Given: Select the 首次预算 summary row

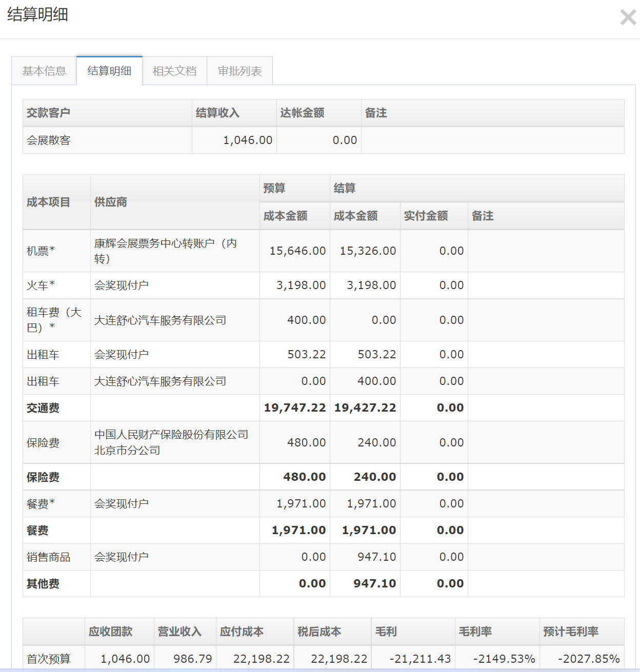Looking at the screenshot, I should coord(49,659).
